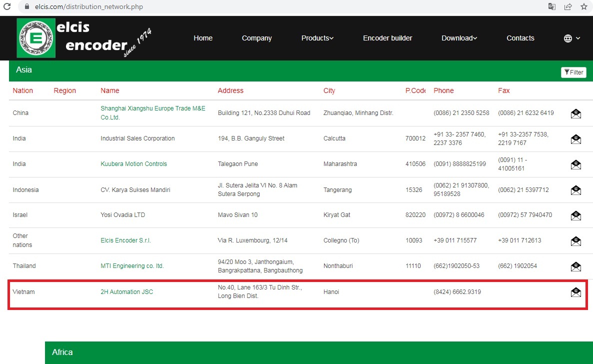Click the Address column header

[230, 90]
